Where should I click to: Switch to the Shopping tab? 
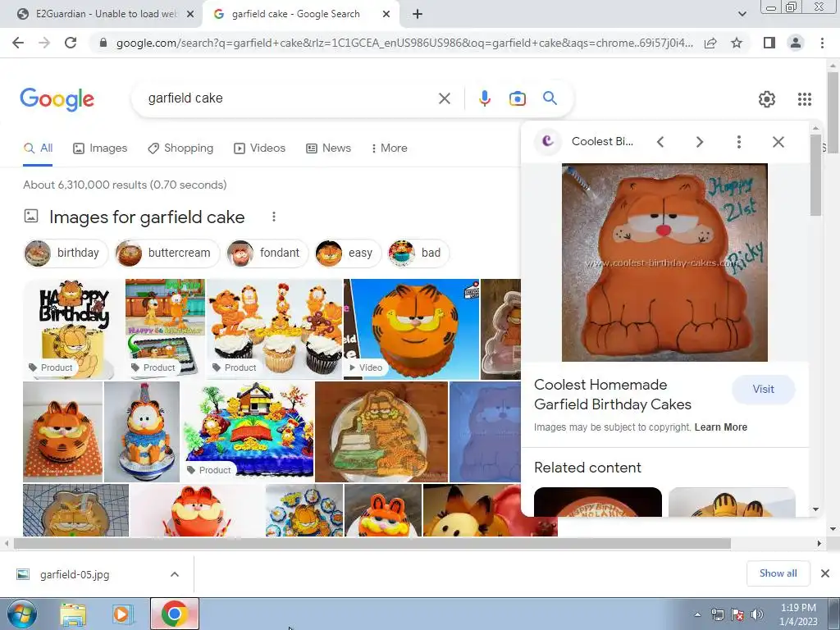(x=180, y=148)
